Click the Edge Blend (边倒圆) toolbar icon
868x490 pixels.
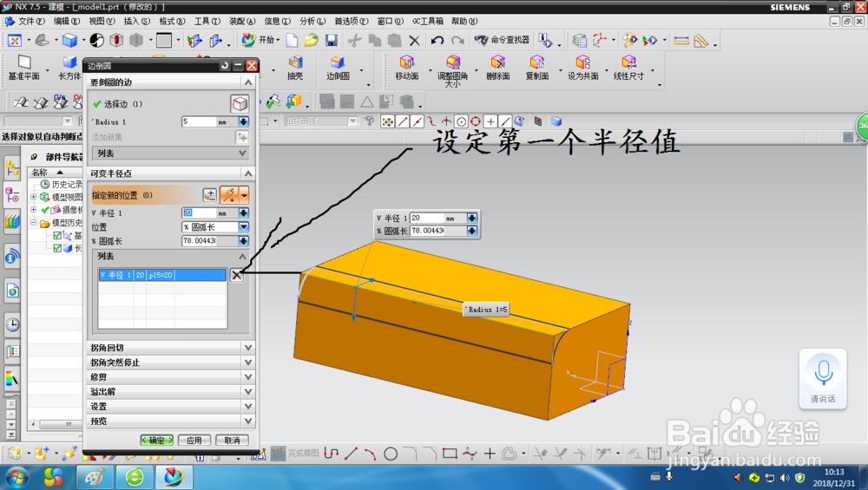coord(338,68)
